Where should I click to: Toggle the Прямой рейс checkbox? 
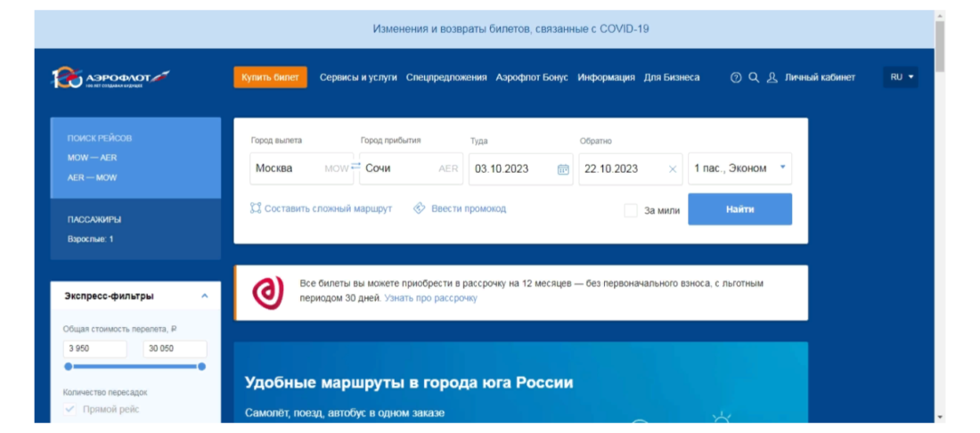pos(70,410)
